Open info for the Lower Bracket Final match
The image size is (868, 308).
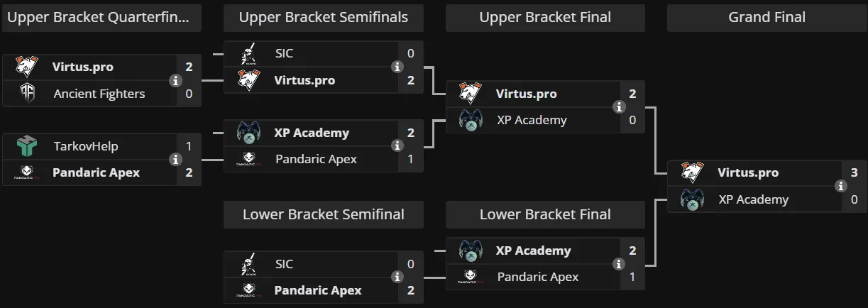point(619,264)
